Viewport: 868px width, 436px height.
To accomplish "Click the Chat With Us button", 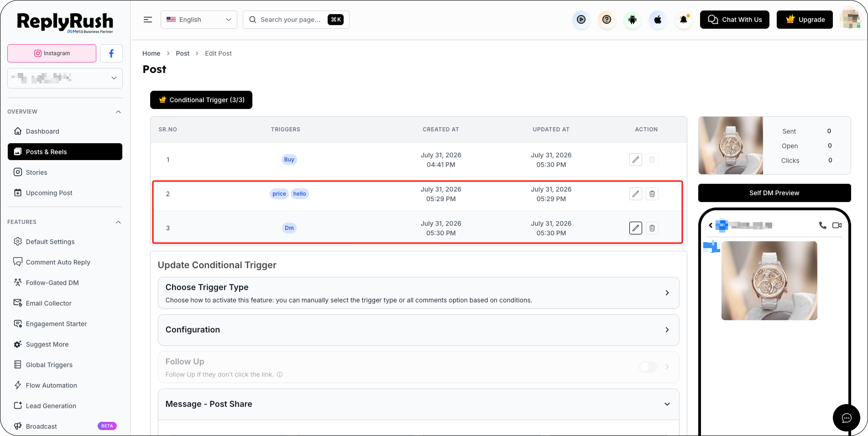I will click(734, 20).
